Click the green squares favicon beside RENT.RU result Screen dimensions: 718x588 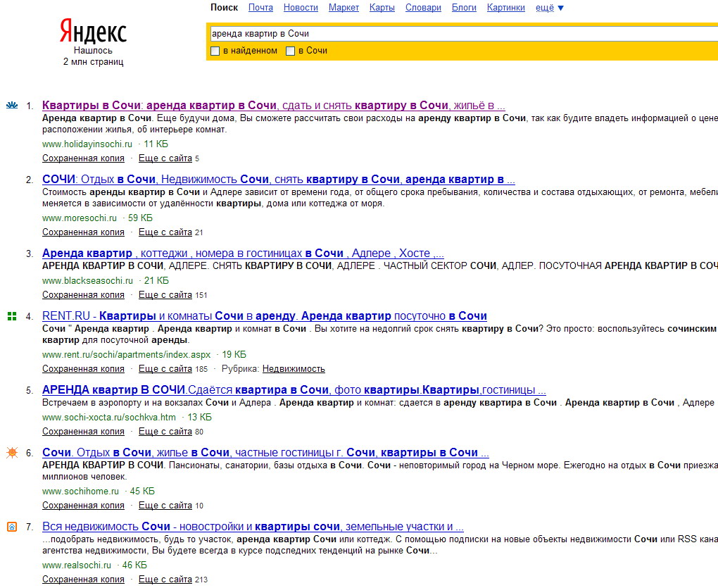pyautogui.click(x=12, y=316)
